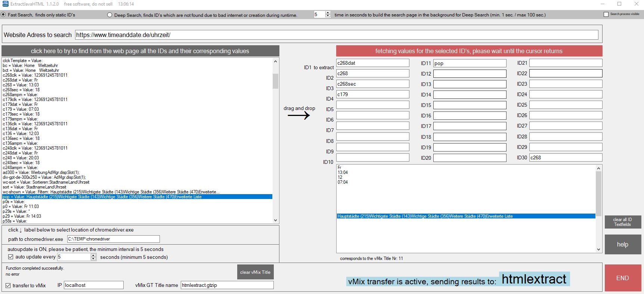
Task: Decrease auto update interval with down arrow
Action: (x=93, y=259)
